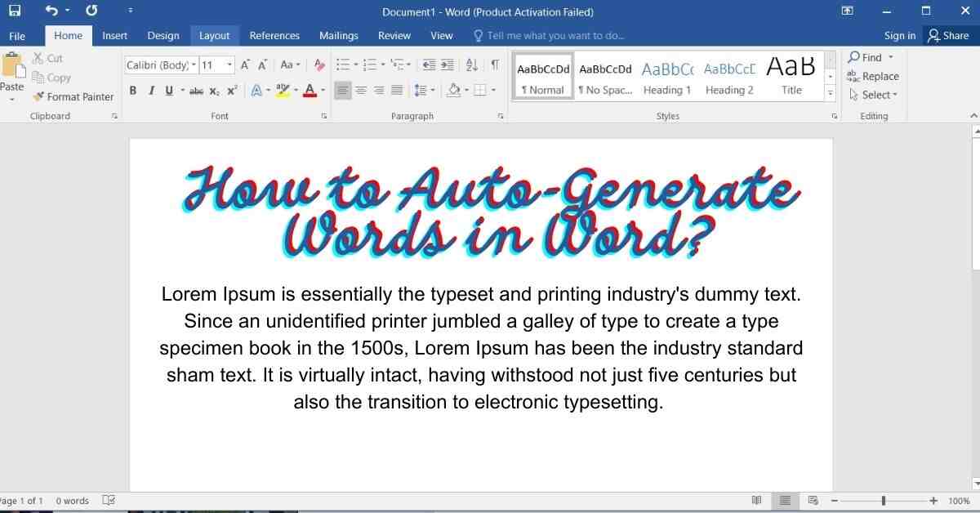Click the Subscript icon

point(214,91)
